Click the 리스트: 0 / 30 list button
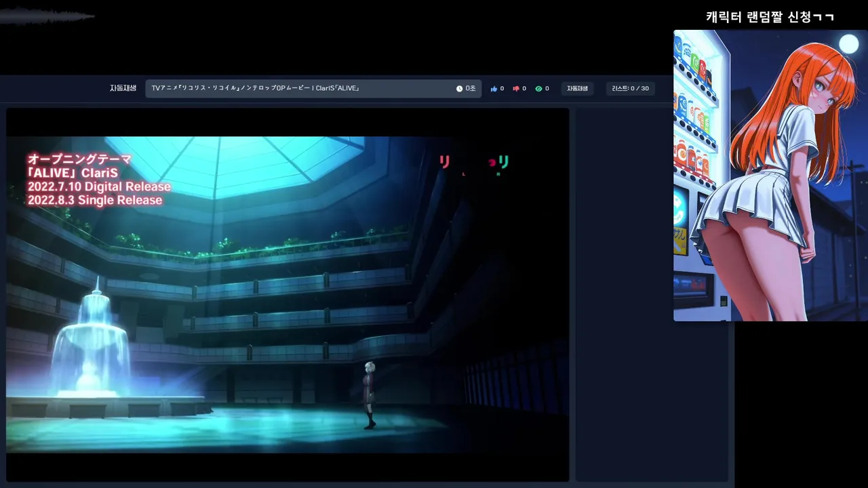Image resolution: width=868 pixels, height=488 pixels. (630, 89)
